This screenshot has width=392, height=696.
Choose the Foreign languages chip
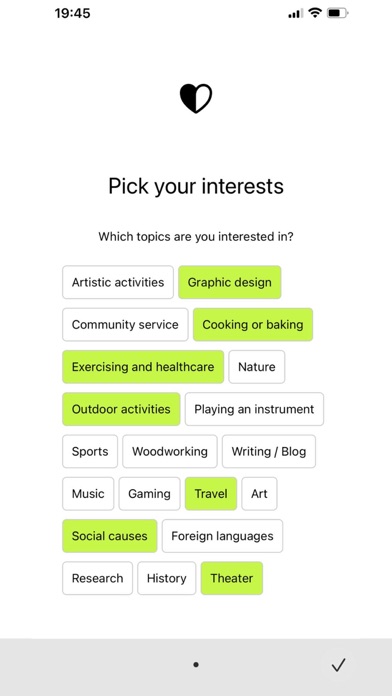(x=222, y=536)
